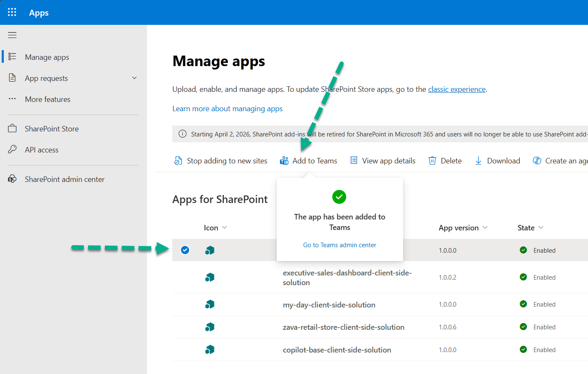Screen dimensions: 588x374
Task: Click the SharePoint admin center icon
Action: [12, 179]
